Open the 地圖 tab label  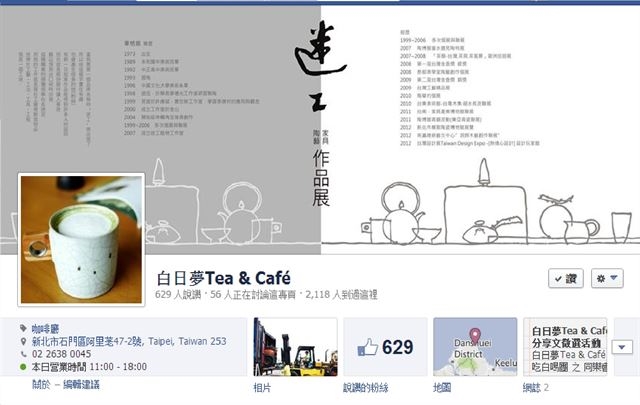(x=442, y=387)
